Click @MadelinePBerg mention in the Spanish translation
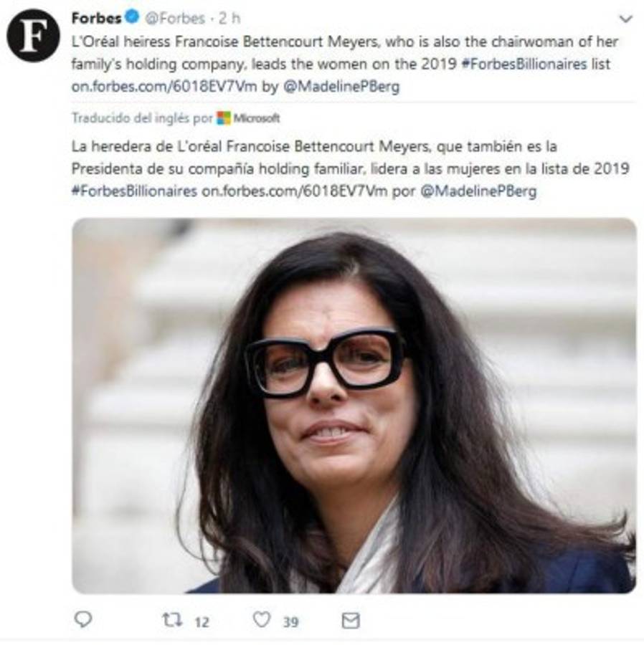Image resolution: width=644 pixels, height=645 pixels. 476,191
